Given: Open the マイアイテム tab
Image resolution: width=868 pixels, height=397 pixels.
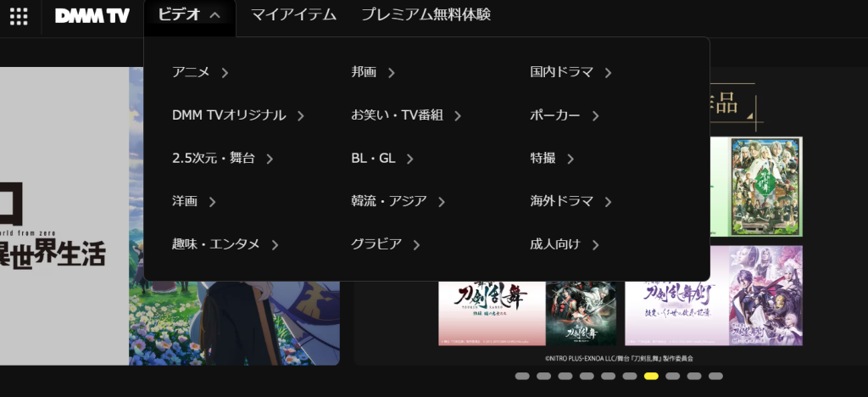Looking at the screenshot, I should tap(293, 15).
